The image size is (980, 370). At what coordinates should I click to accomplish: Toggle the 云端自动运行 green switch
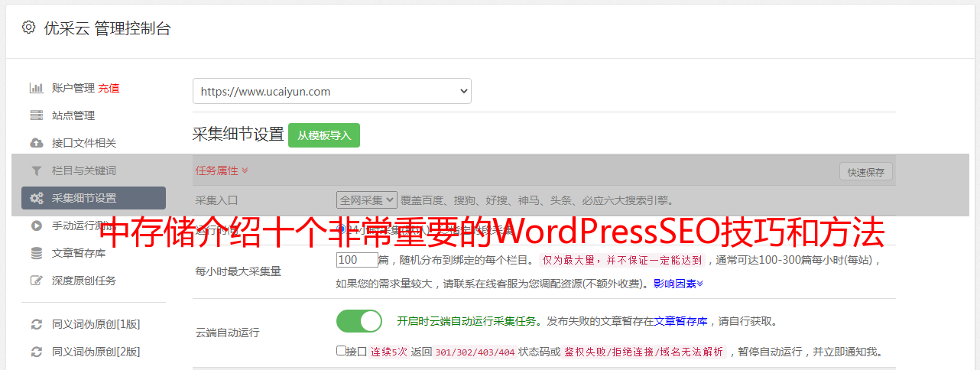[x=359, y=321]
